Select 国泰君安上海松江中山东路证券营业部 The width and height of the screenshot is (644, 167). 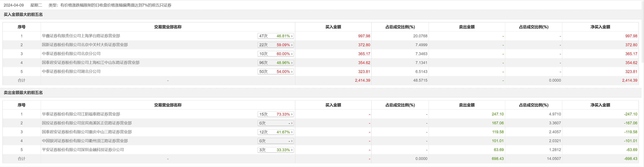point(91,63)
